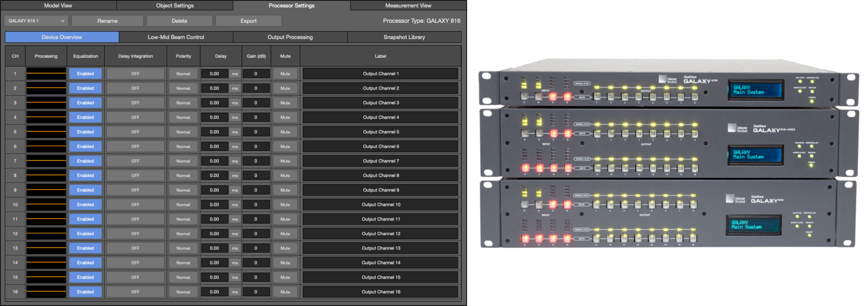Toggle Equalization Enabled for channel 4
The width and height of the screenshot is (868, 306).
click(85, 117)
